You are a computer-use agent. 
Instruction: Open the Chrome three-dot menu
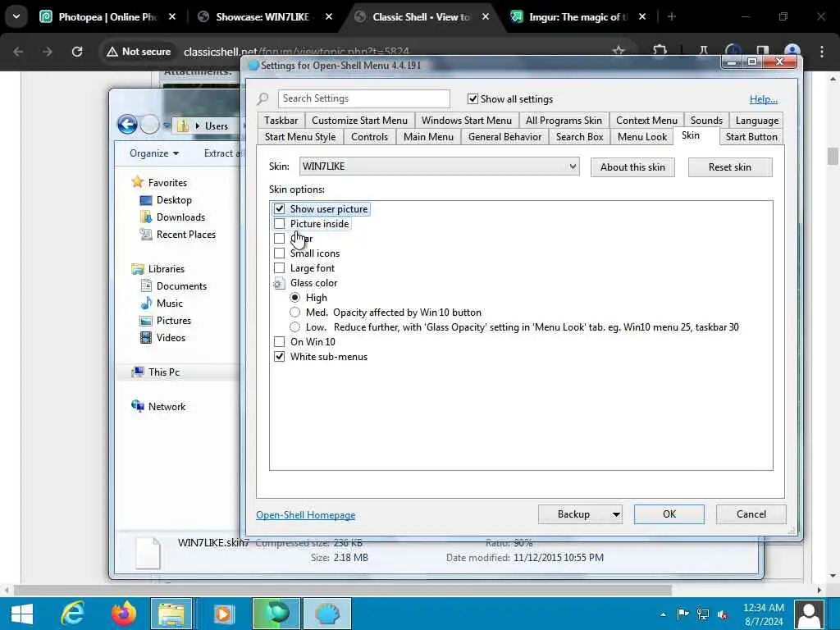point(822,52)
